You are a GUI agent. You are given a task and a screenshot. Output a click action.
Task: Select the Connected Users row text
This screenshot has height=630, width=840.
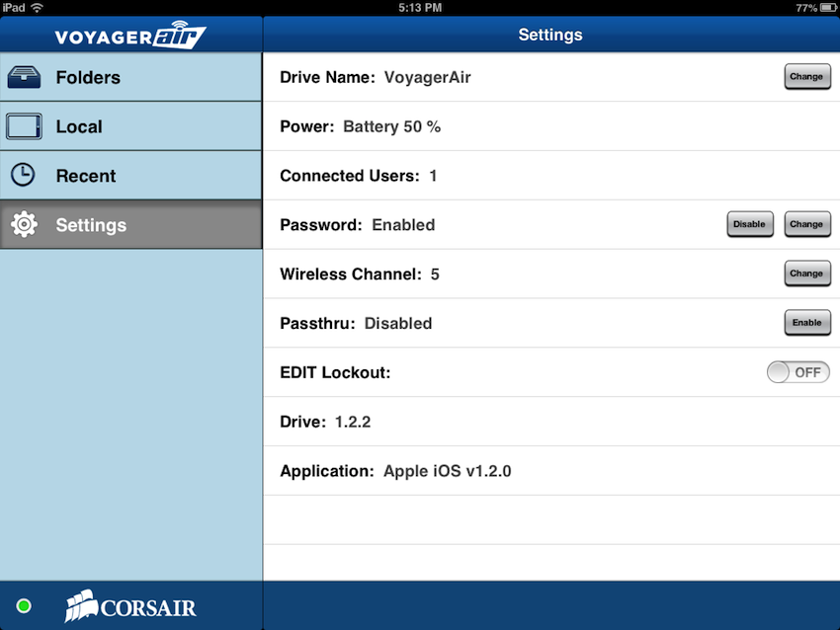(x=359, y=176)
